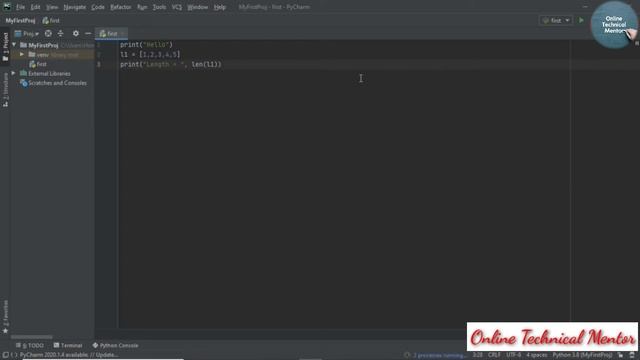Click the print("Hello") code line
Viewport: 640px width, 360px height.
pyautogui.click(x=146, y=44)
